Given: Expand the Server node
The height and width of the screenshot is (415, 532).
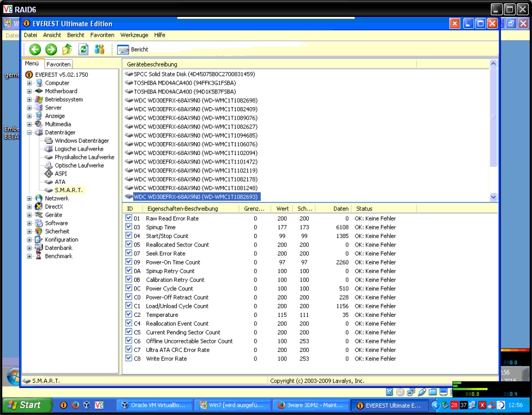Looking at the screenshot, I should pos(29,108).
